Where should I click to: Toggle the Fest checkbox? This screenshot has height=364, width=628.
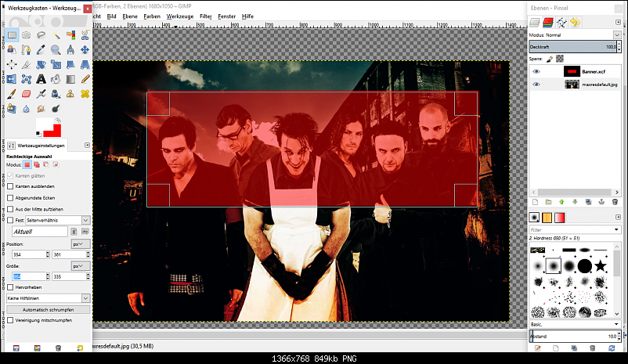coord(10,220)
